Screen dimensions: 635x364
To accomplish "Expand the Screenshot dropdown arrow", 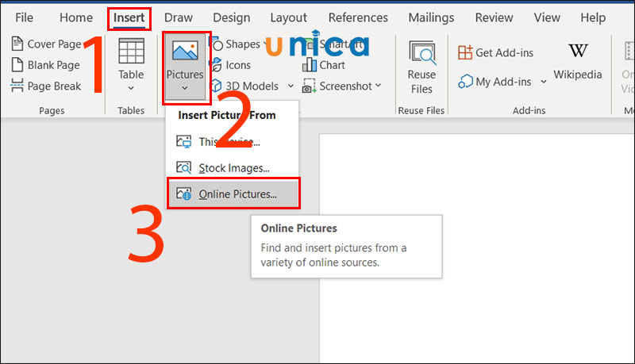I will (378, 86).
